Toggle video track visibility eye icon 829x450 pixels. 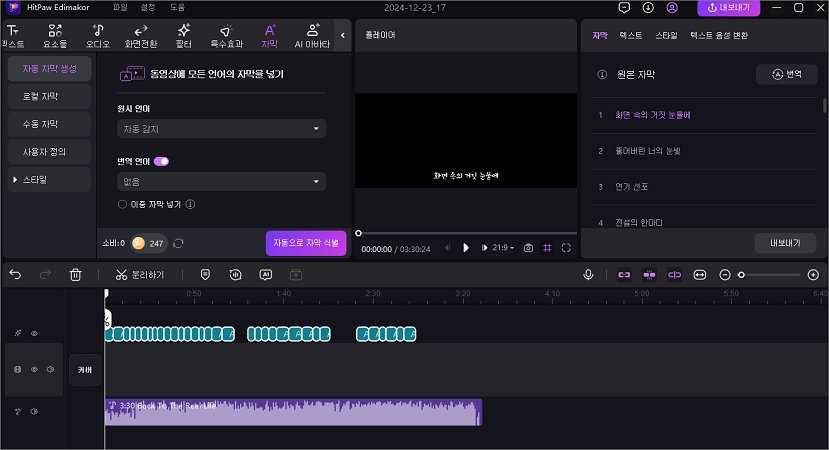pos(34,369)
